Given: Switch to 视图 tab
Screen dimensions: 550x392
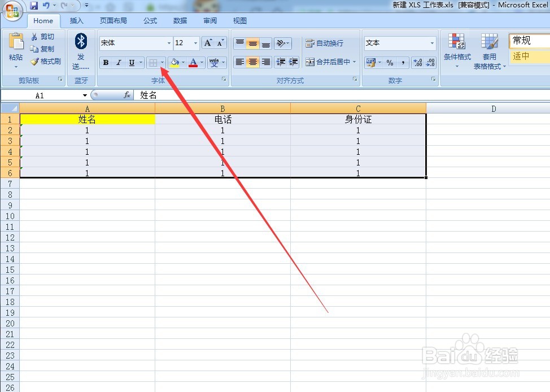Looking at the screenshot, I should 239,21.
